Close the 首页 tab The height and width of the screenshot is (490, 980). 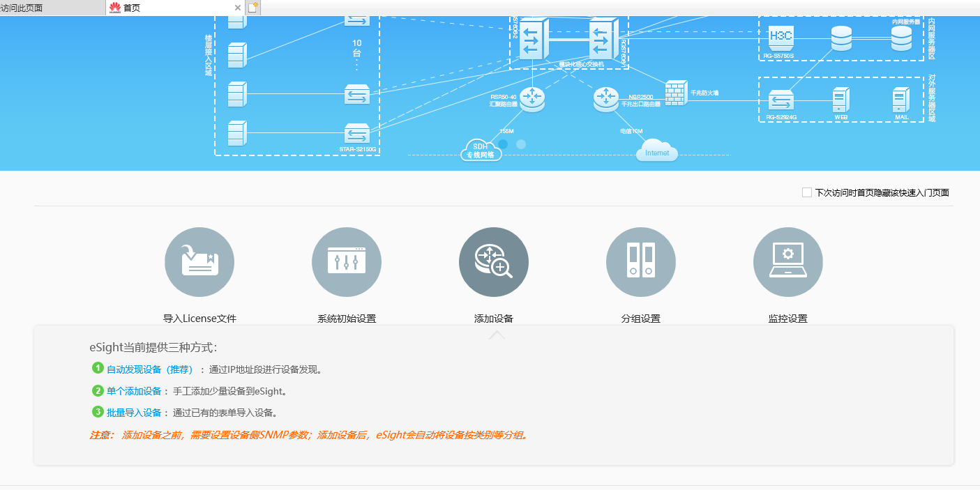point(237,8)
